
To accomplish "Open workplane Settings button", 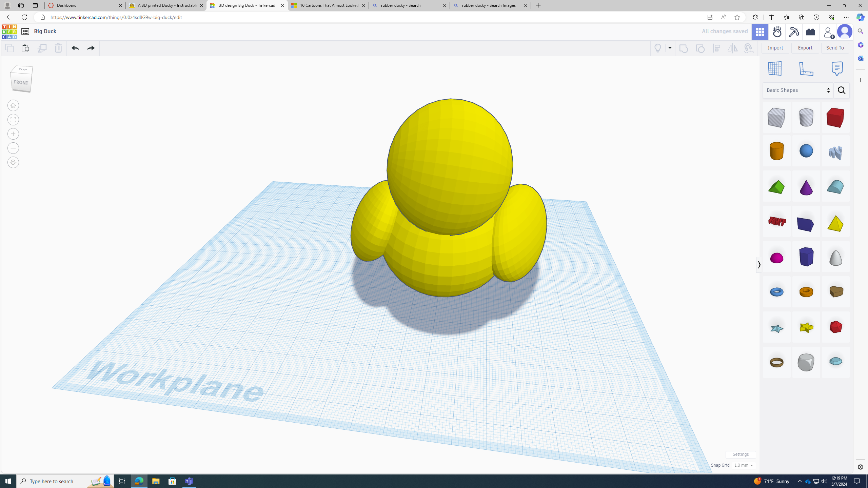I will tap(741, 454).
